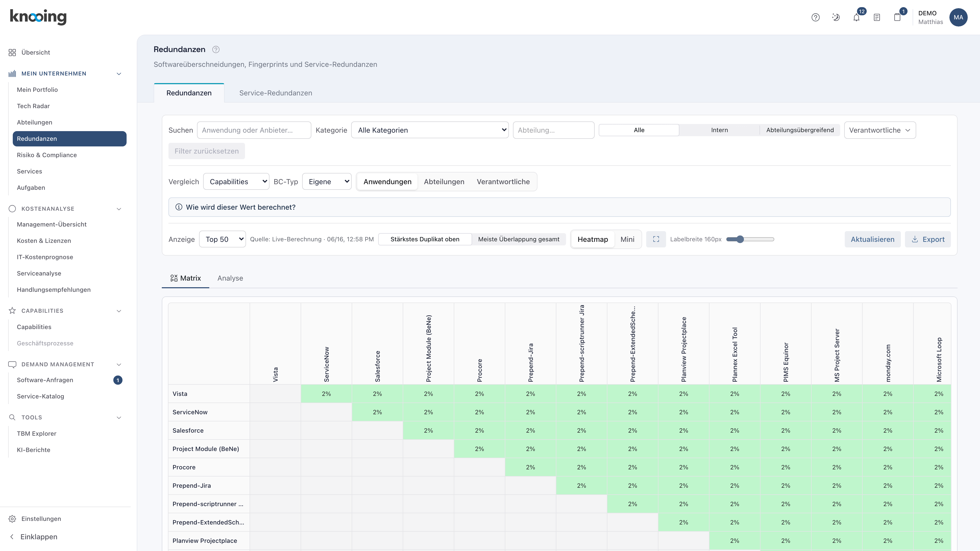Click the Mein Unternehmen bars icon

(x=12, y=74)
